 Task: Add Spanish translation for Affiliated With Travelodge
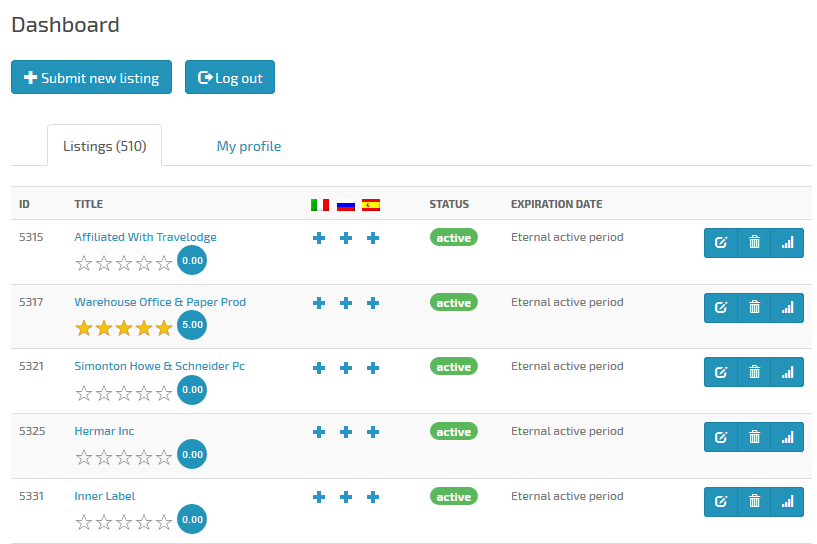coord(373,238)
